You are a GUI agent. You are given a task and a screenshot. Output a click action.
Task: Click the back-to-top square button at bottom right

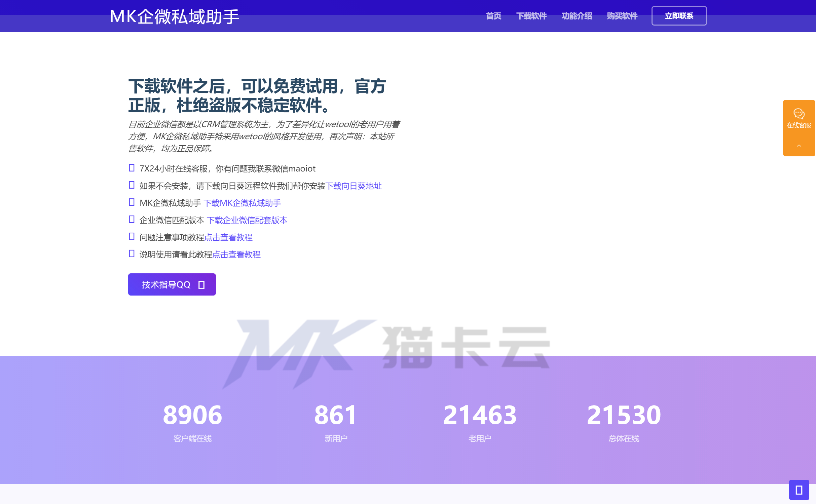[x=799, y=490]
